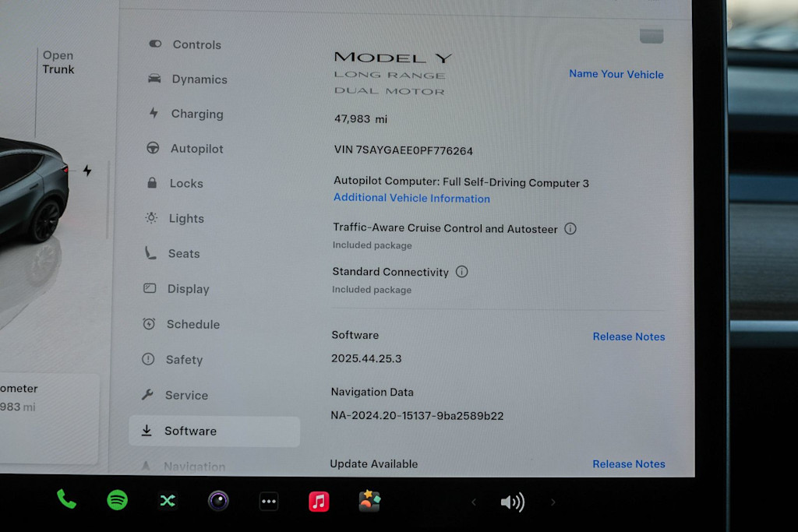
Task: Tap the Model Y Long Range title
Action: tap(393, 74)
